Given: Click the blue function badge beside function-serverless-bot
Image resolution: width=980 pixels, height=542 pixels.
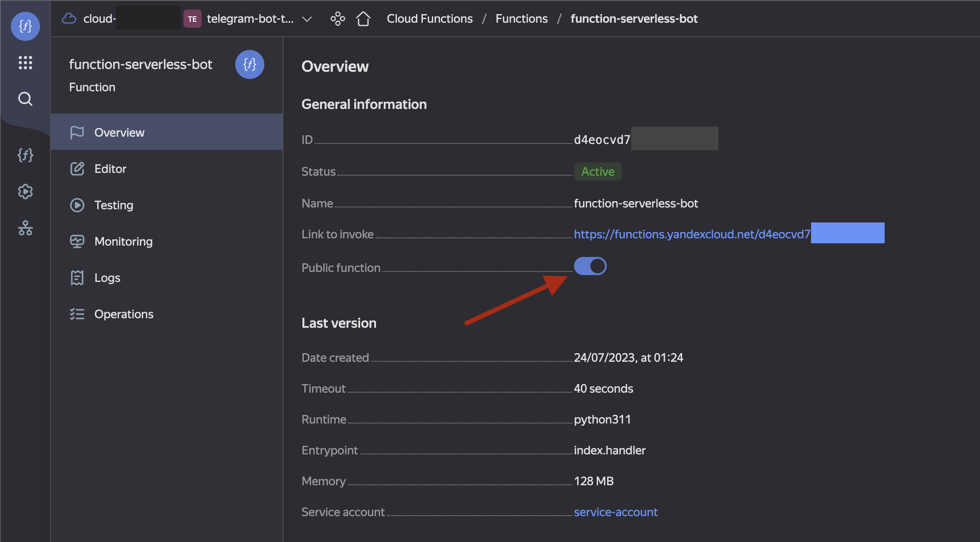Looking at the screenshot, I should (249, 64).
